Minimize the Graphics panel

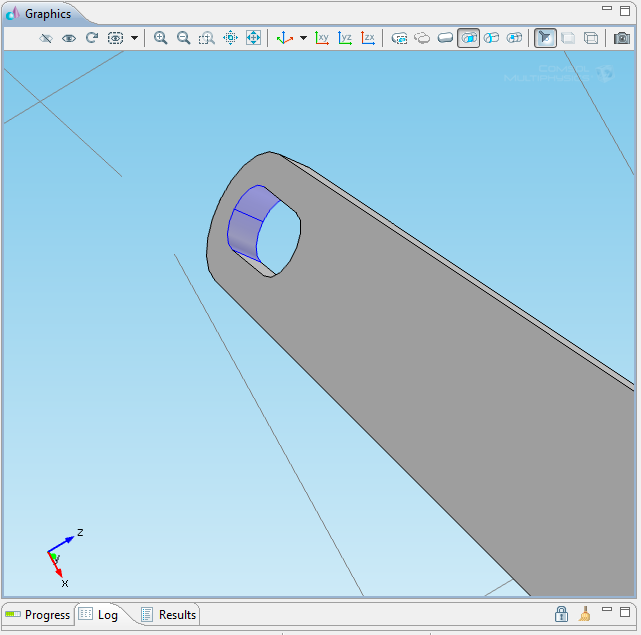click(607, 8)
